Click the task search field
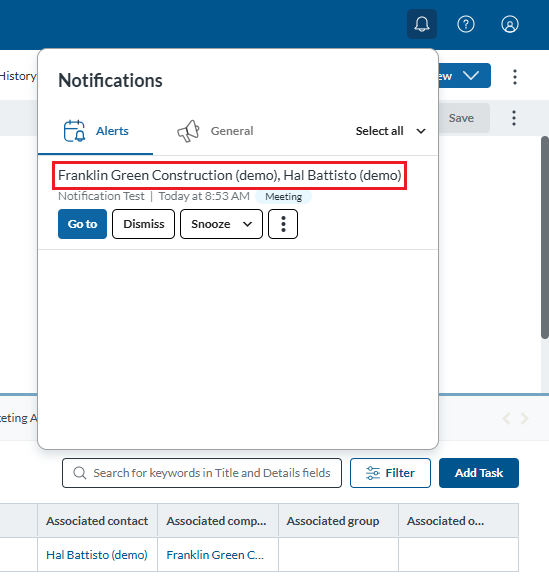This screenshot has height=576, width=549. (202, 473)
